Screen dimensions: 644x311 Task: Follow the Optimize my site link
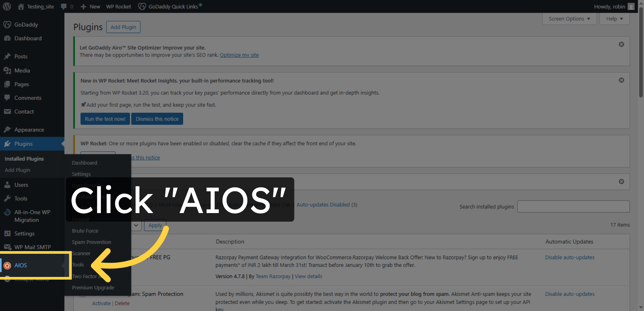coord(239,55)
